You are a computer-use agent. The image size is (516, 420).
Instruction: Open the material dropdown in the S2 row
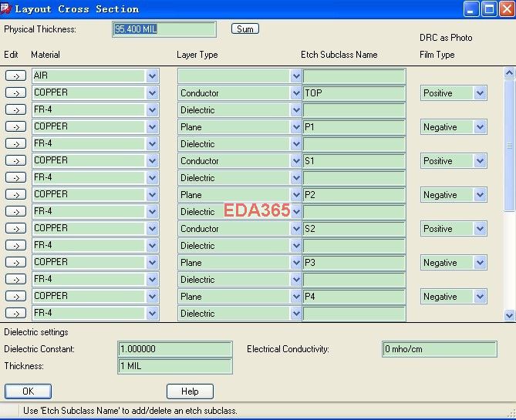(x=152, y=229)
